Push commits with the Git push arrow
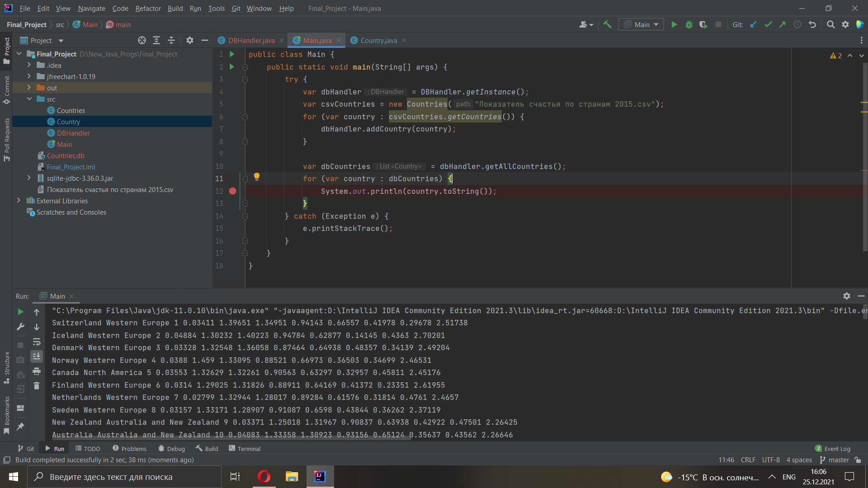Viewport: 868px width, 488px height. (x=783, y=24)
